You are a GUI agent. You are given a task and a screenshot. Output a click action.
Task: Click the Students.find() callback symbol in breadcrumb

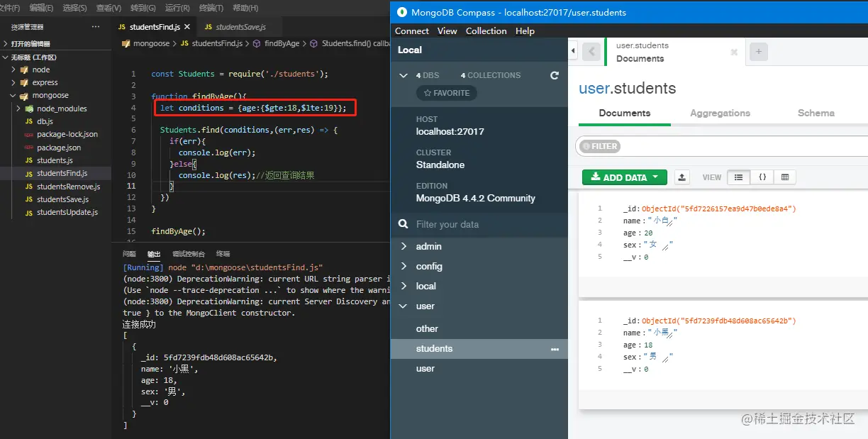(x=350, y=43)
